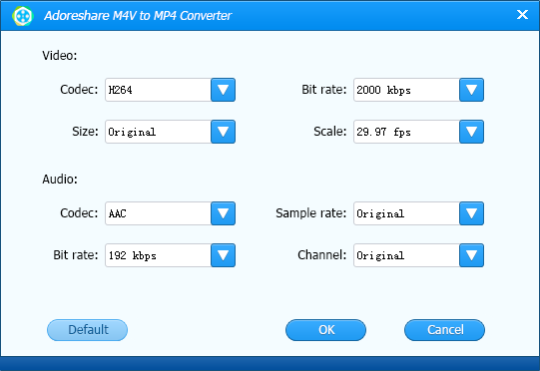Click the Channel: label
The width and height of the screenshot is (540, 371).
[322, 255]
